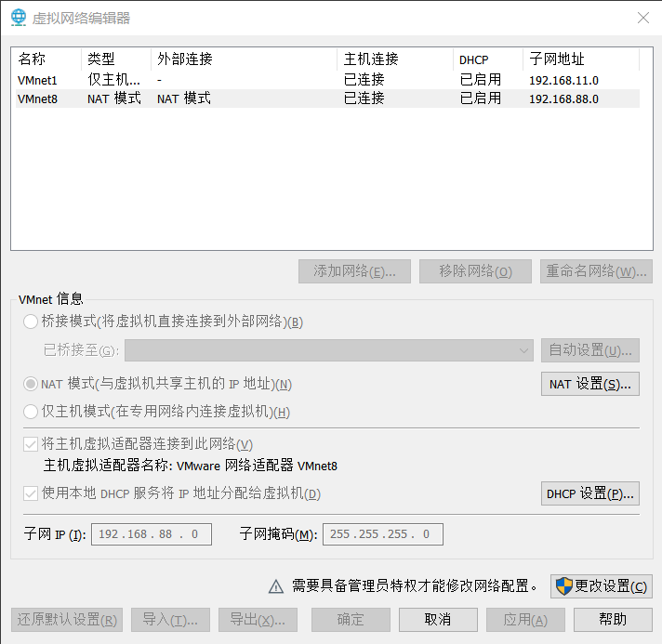Click subnet address 192.168.88.0

coord(563,99)
